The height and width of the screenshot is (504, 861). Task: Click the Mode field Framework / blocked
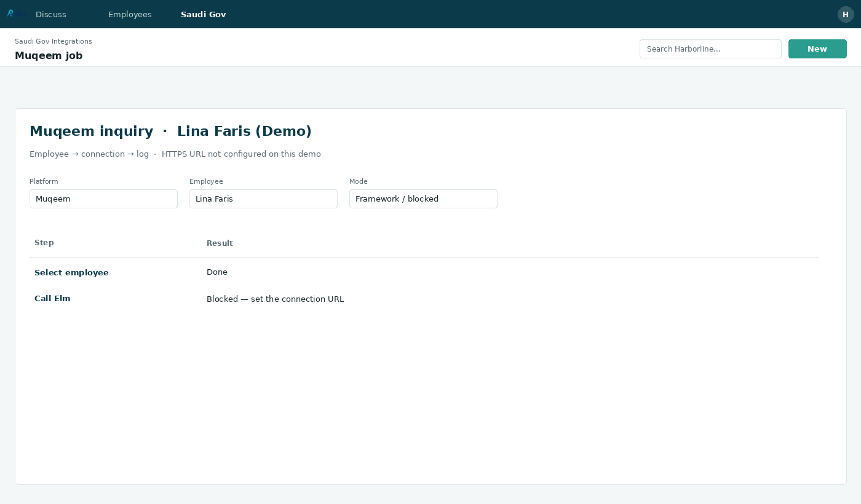(423, 199)
